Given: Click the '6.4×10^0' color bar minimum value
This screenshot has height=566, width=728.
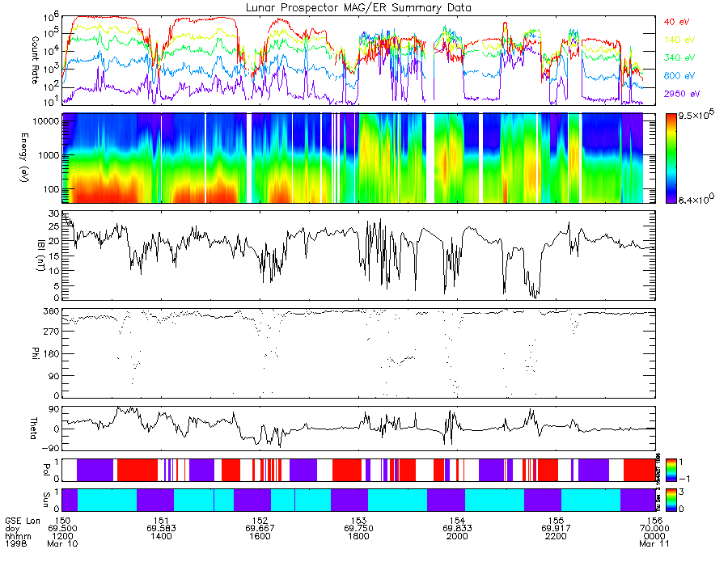Looking at the screenshot, I should (696, 200).
